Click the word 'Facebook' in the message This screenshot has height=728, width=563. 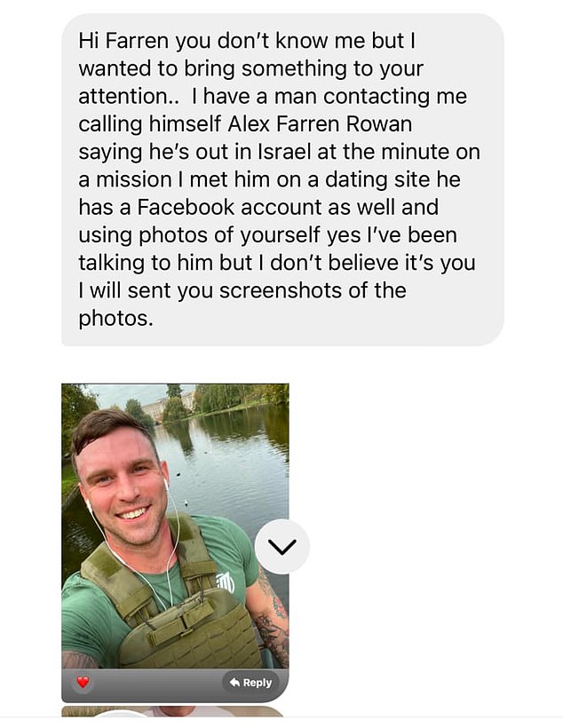coord(186,207)
